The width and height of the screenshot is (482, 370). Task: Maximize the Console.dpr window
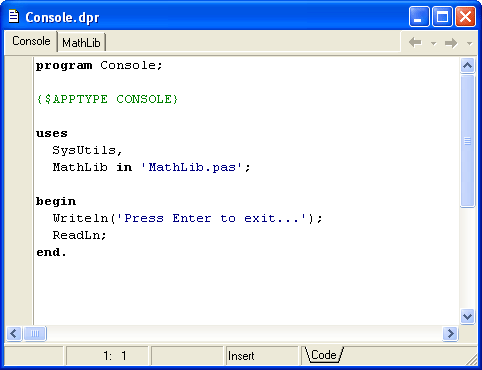pos(442,17)
